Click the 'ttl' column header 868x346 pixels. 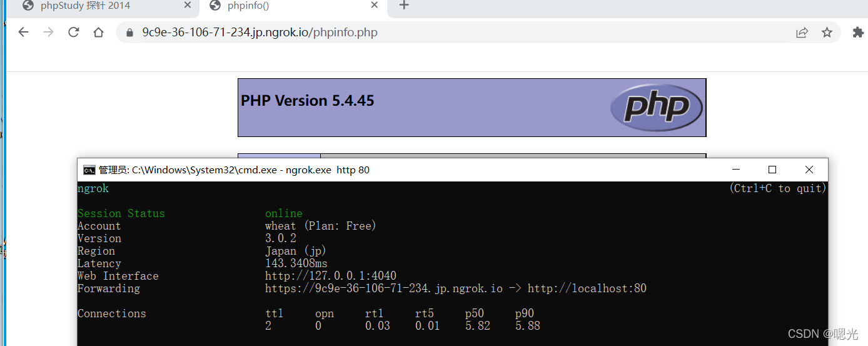[275, 313]
